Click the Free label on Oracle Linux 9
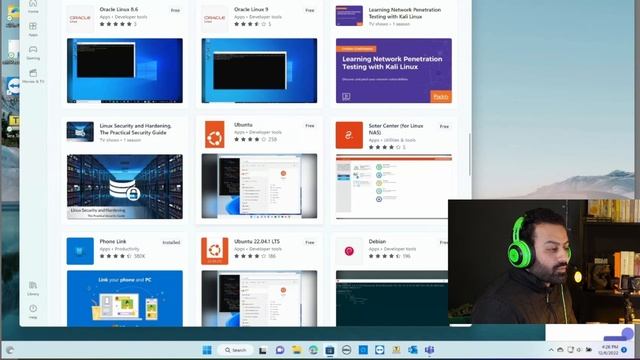The image size is (640, 360). pos(310,10)
